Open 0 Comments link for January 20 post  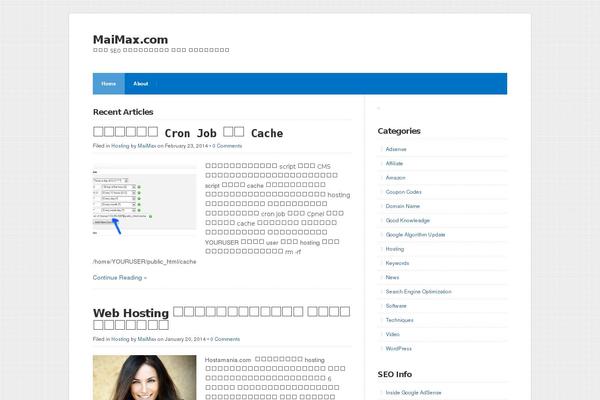coord(225,339)
